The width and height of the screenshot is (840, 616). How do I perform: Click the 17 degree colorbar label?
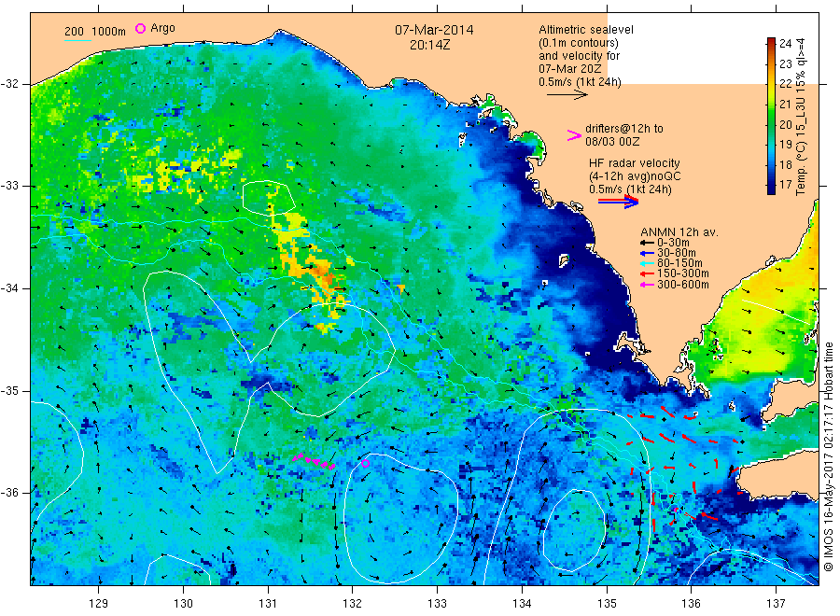pos(785,185)
